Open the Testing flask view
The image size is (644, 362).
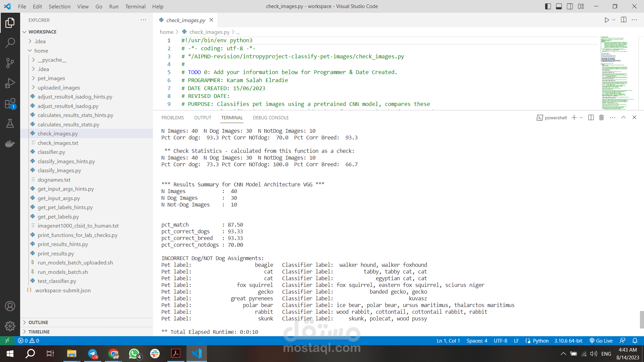pyautogui.click(x=10, y=124)
